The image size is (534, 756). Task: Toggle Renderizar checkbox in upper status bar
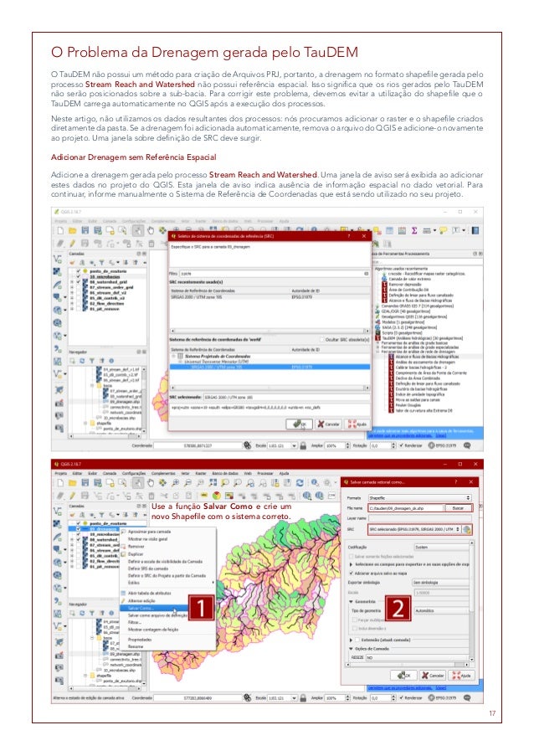(402, 445)
